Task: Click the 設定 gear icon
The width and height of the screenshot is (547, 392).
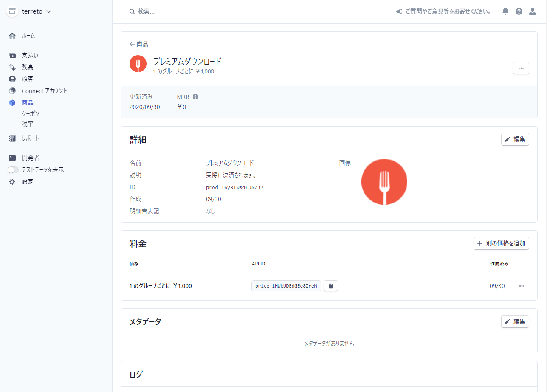Action: click(x=12, y=182)
